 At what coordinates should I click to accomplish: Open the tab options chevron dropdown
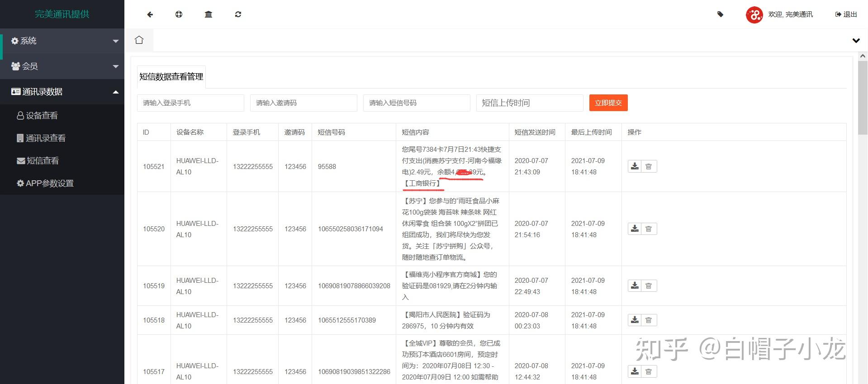(856, 41)
